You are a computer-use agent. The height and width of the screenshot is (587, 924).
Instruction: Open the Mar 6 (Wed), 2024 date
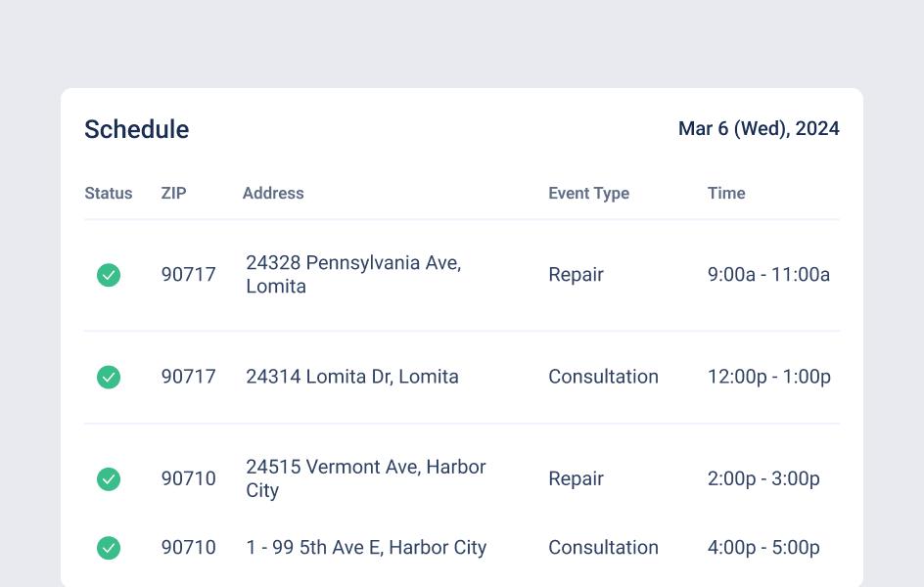(x=759, y=129)
